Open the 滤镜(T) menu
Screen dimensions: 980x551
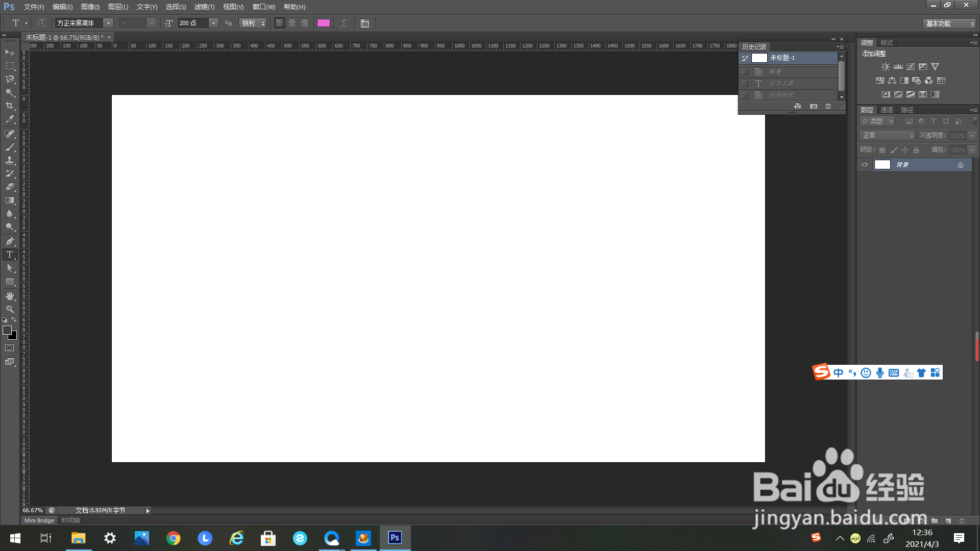204,7
